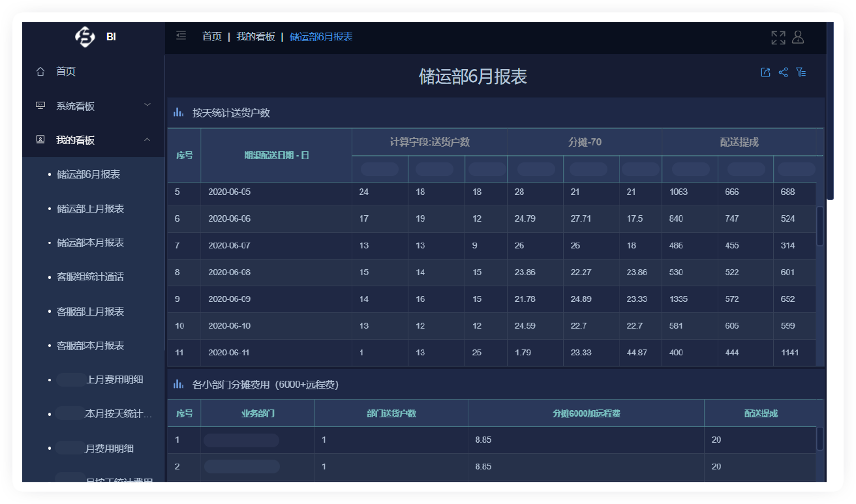The image size is (856, 504).
Task: Click the bar chart icon beside 按天统计送货户数
Action: pos(178,113)
